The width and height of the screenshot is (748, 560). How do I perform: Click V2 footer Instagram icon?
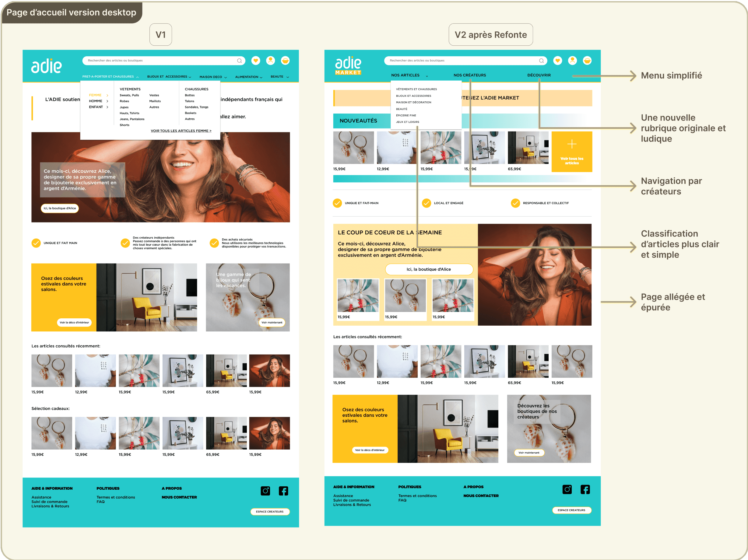[567, 489]
